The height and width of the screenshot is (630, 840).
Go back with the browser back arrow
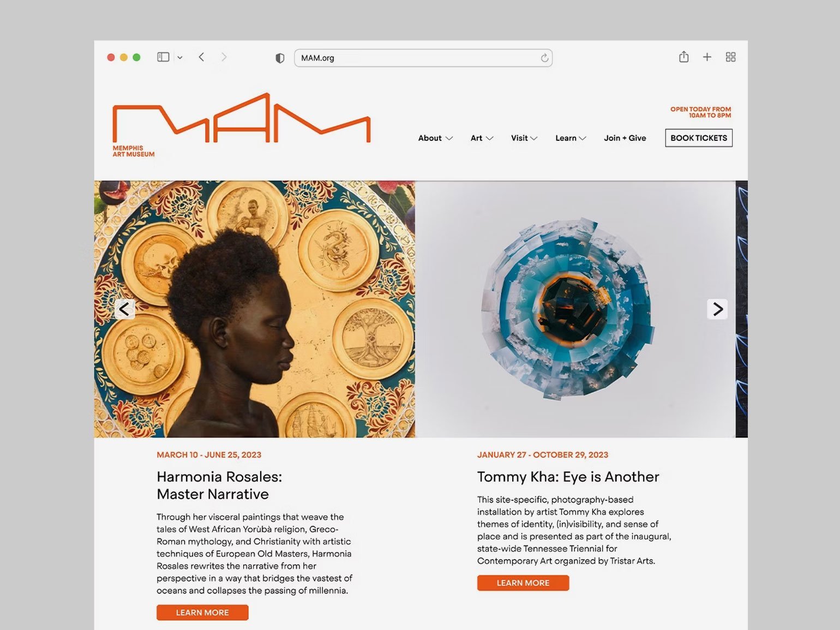point(201,57)
